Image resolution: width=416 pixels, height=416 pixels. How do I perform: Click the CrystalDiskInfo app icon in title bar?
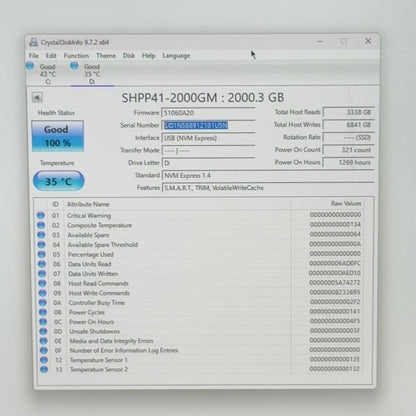pyautogui.click(x=33, y=42)
